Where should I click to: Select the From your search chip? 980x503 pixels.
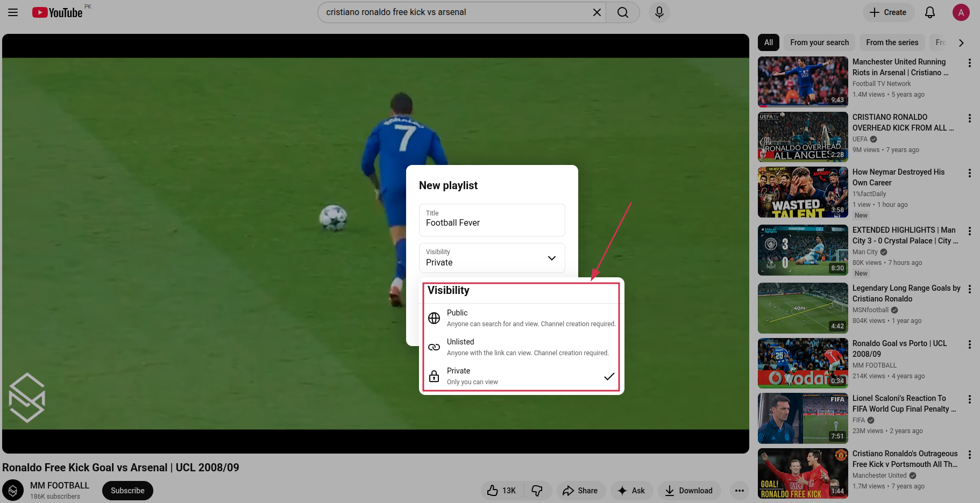pyautogui.click(x=819, y=42)
